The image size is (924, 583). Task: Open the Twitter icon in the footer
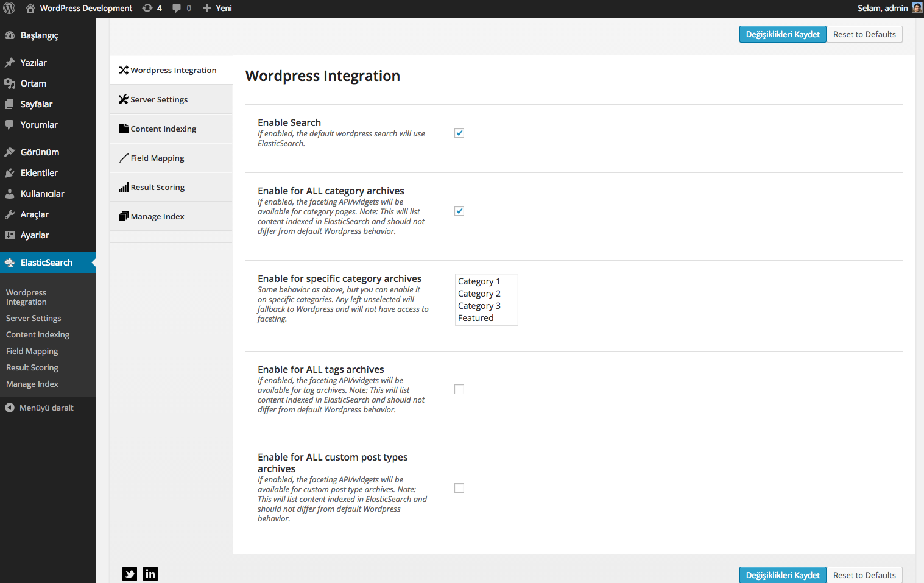(x=129, y=573)
